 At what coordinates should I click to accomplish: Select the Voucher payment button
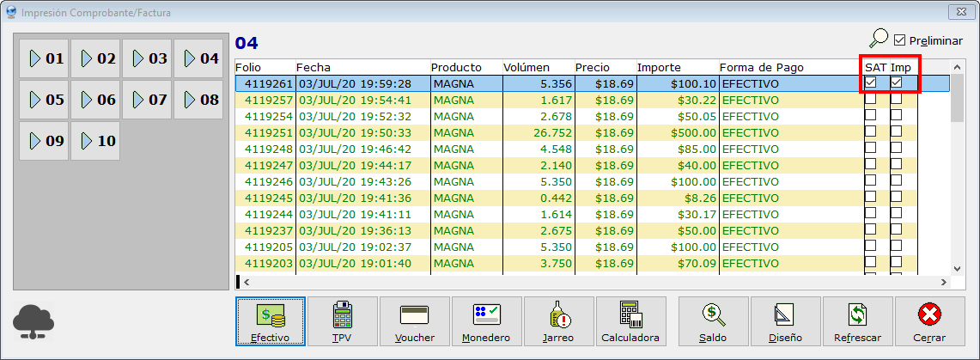point(414,321)
